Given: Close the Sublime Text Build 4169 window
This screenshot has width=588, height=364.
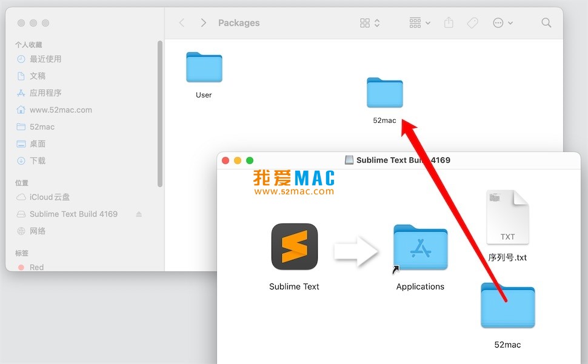Looking at the screenshot, I should pyautogui.click(x=226, y=160).
